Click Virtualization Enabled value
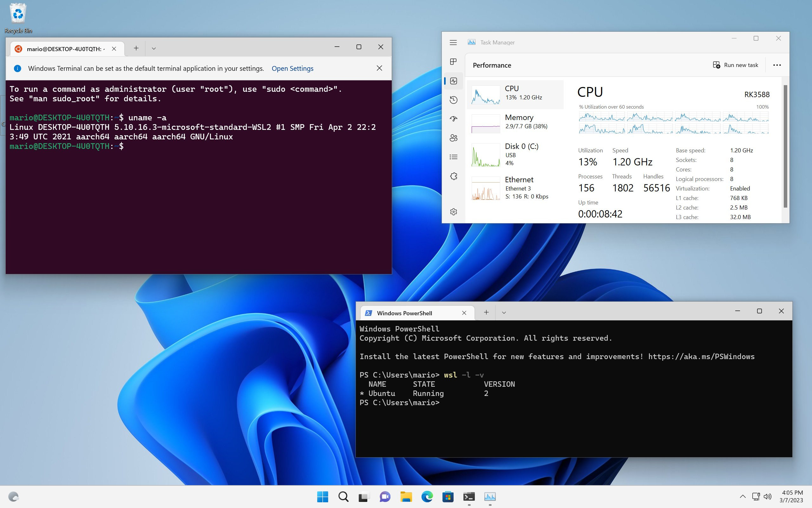 click(x=740, y=189)
